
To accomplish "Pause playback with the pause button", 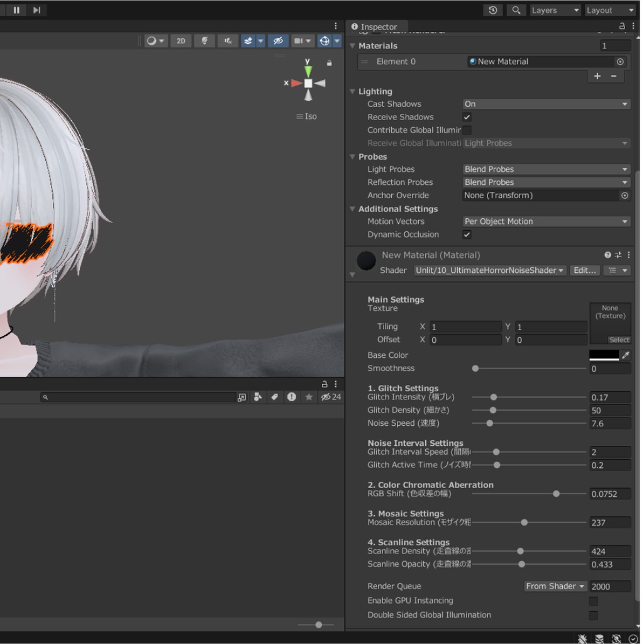I will tap(16, 10).
